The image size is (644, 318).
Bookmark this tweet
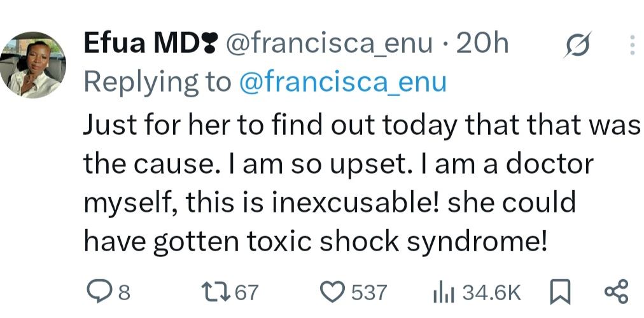pos(557,292)
